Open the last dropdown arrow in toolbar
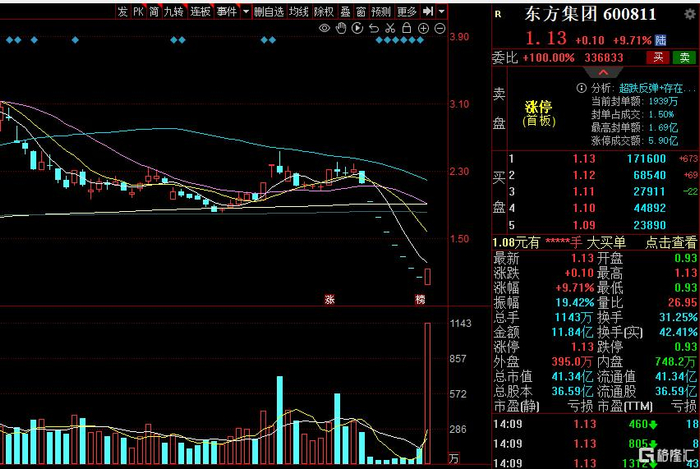This screenshot has width=700, height=469. tap(442, 11)
